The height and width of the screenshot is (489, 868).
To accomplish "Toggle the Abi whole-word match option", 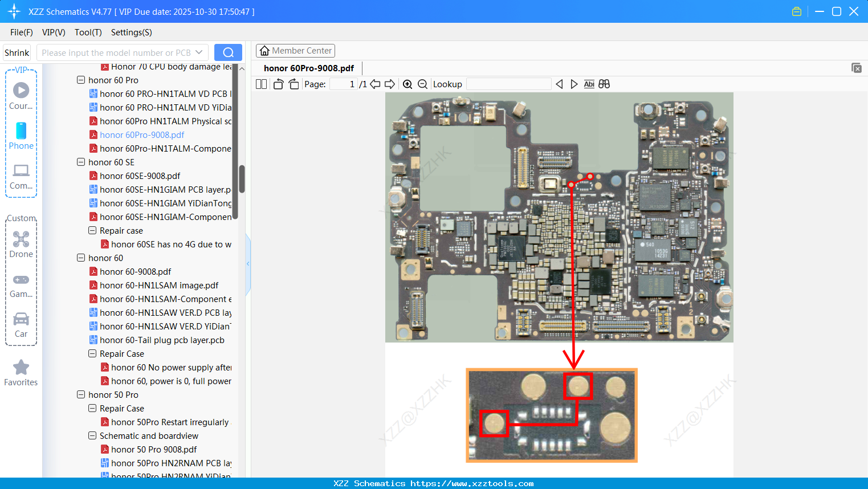I will (589, 84).
